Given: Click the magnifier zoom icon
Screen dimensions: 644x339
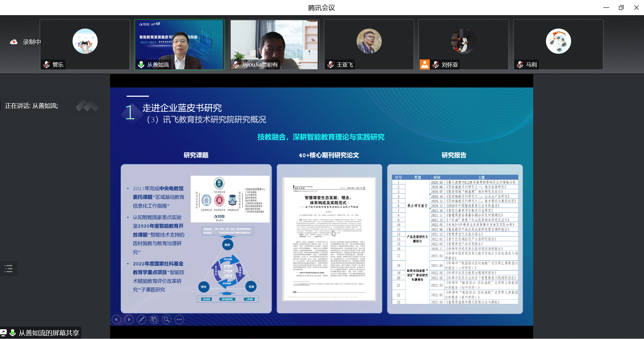Looking at the screenshot, I should coord(167,320).
